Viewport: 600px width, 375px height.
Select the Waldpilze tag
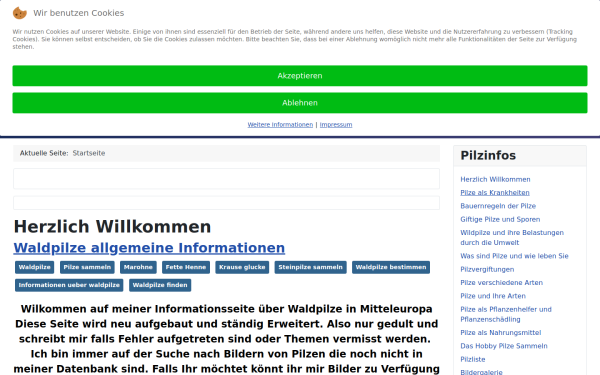pos(34,267)
